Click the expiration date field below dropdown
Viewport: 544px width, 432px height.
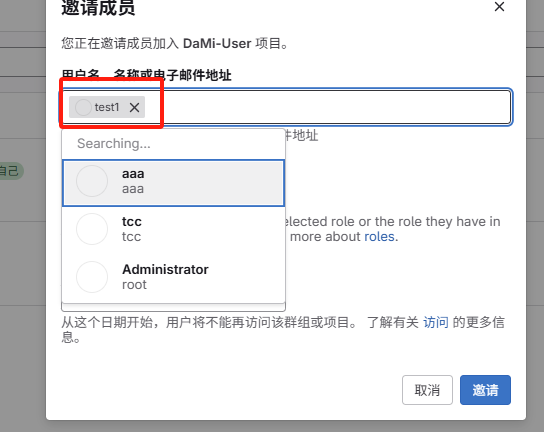(173, 307)
